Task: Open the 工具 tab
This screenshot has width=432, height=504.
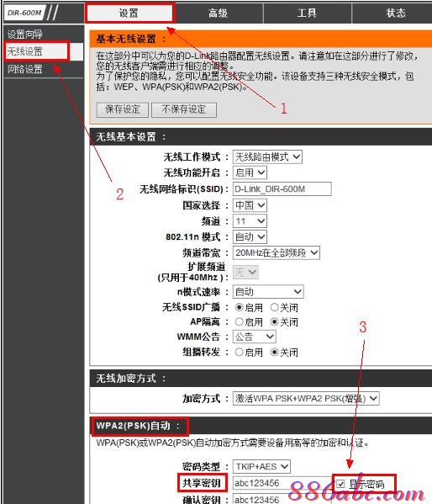Action: 307,13
